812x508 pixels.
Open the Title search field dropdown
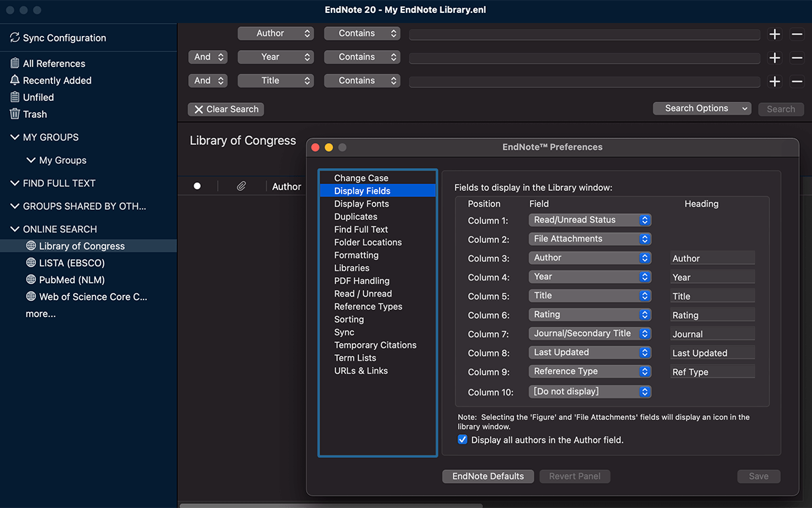(x=275, y=81)
